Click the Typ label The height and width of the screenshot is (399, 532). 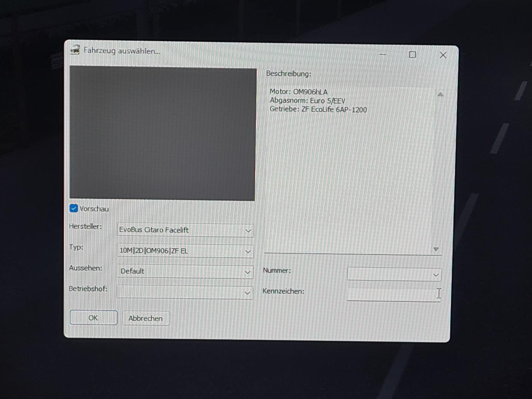pos(76,247)
